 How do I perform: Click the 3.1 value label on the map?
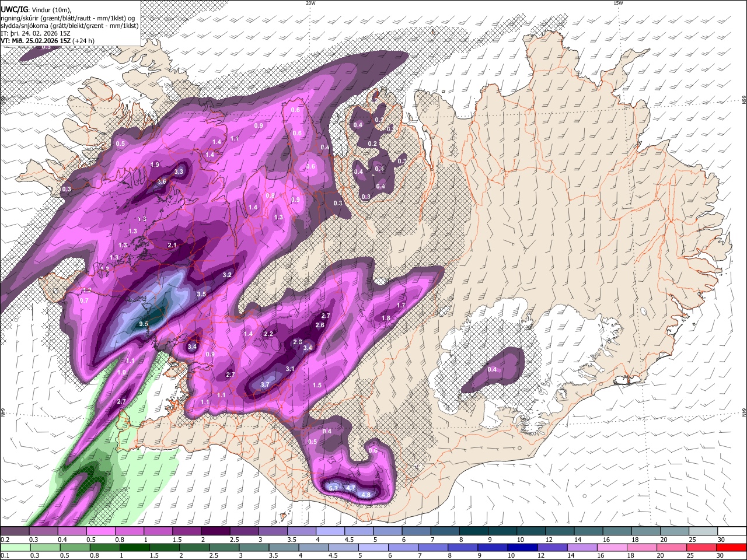[290, 369]
